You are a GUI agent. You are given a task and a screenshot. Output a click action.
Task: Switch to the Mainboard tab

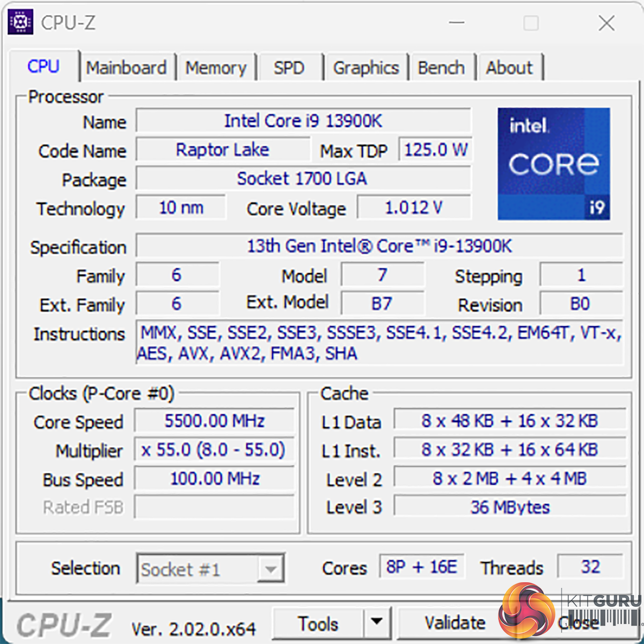(x=127, y=68)
